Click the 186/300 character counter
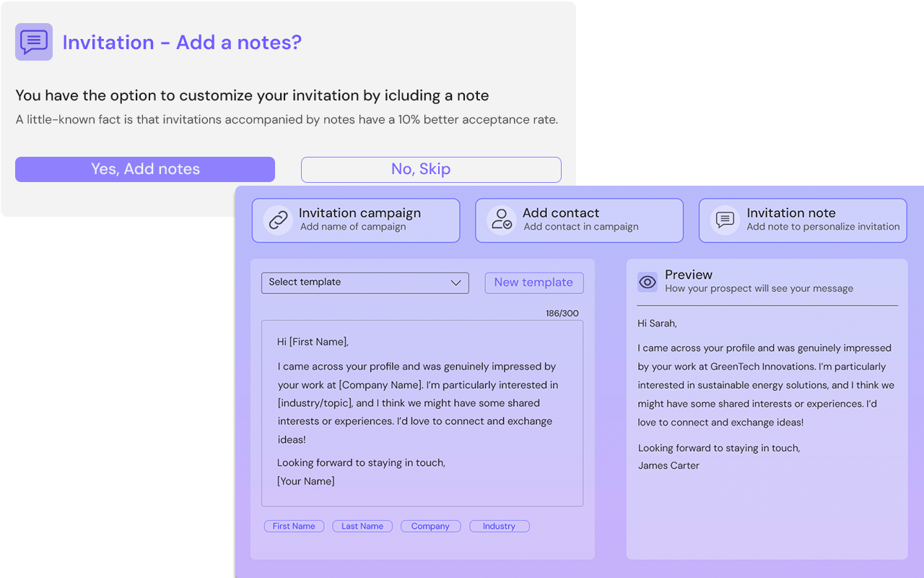924x578 pixels. [562, 314]
